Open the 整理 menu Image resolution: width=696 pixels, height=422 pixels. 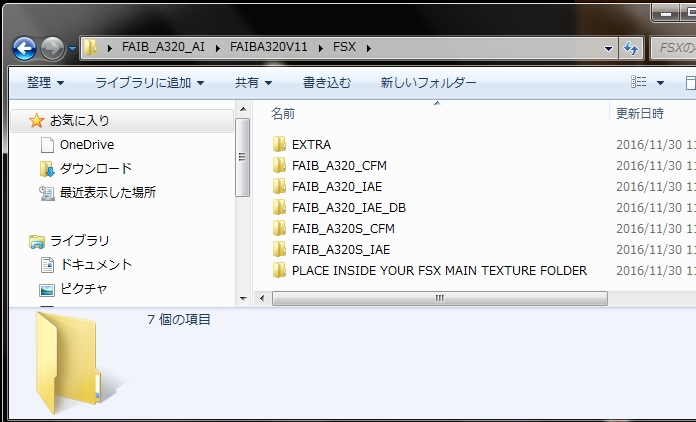pos(45,83)
